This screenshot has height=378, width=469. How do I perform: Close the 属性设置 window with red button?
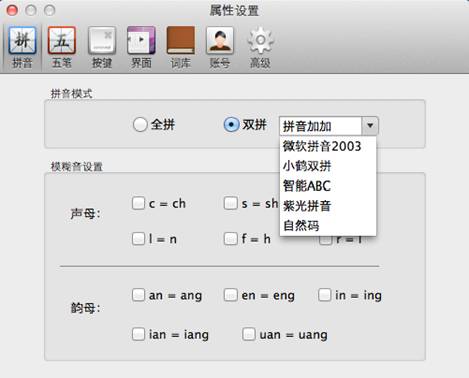pos(12,10)
